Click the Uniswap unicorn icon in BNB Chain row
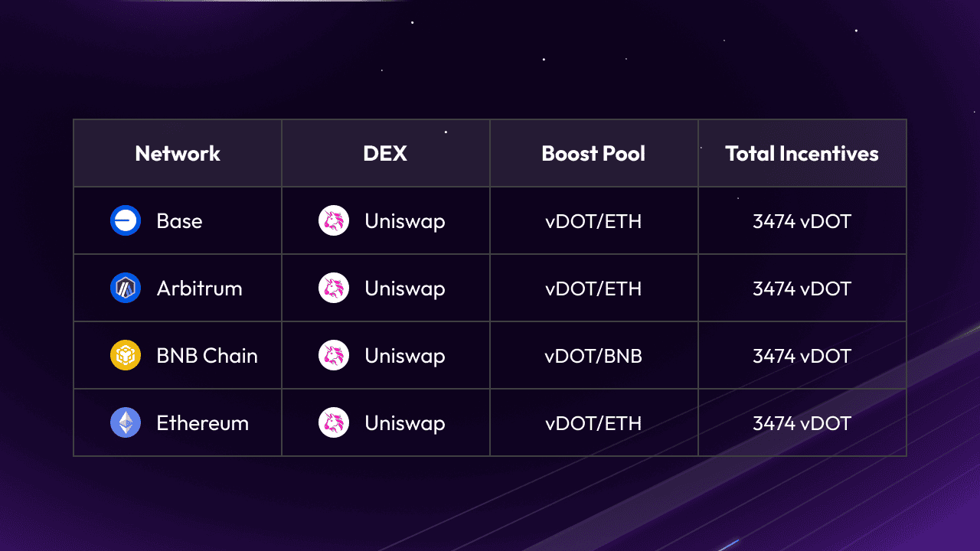The image size is (980, 551). point(334,356)
